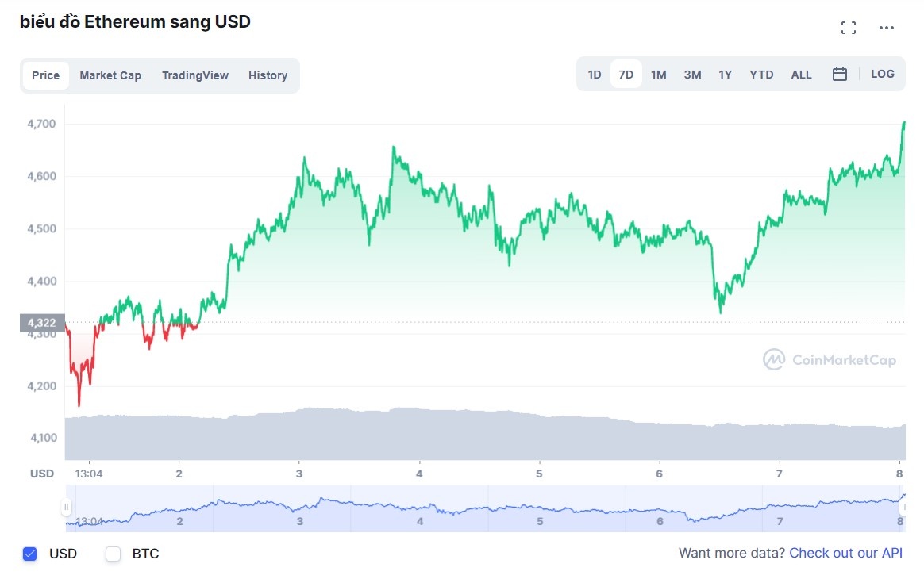This screenshot has width=924, height=579.
Task: Open the three-dot options menu
Action: [887, 28]
